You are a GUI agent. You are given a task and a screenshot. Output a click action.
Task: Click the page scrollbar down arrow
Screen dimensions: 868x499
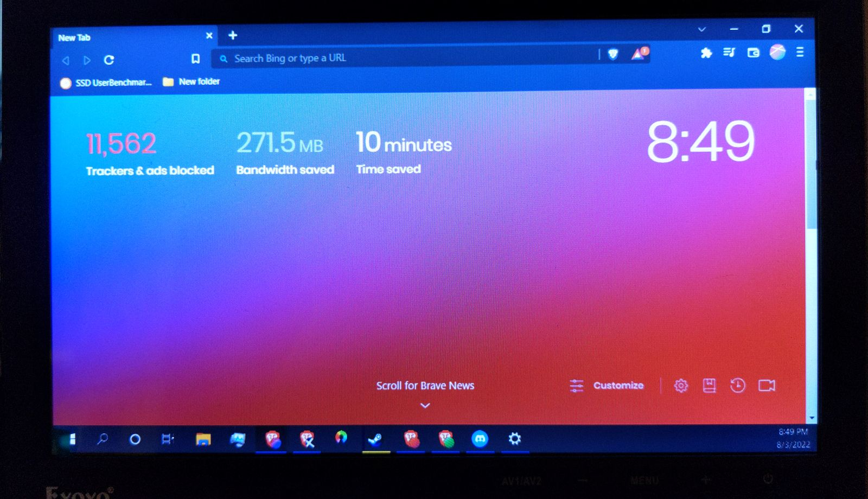coord(812,418)
